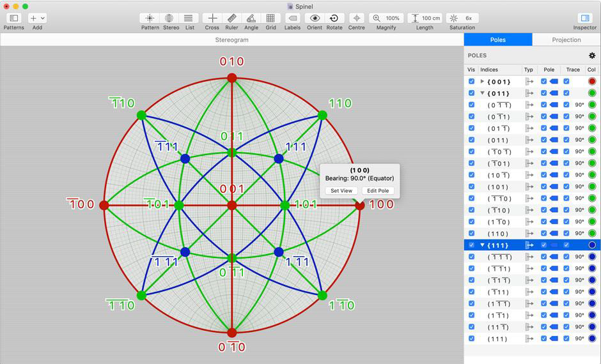Toggle visibility checkbox of (111) row
The width and height of the screenshot is (601, 364).
[471, 338]
